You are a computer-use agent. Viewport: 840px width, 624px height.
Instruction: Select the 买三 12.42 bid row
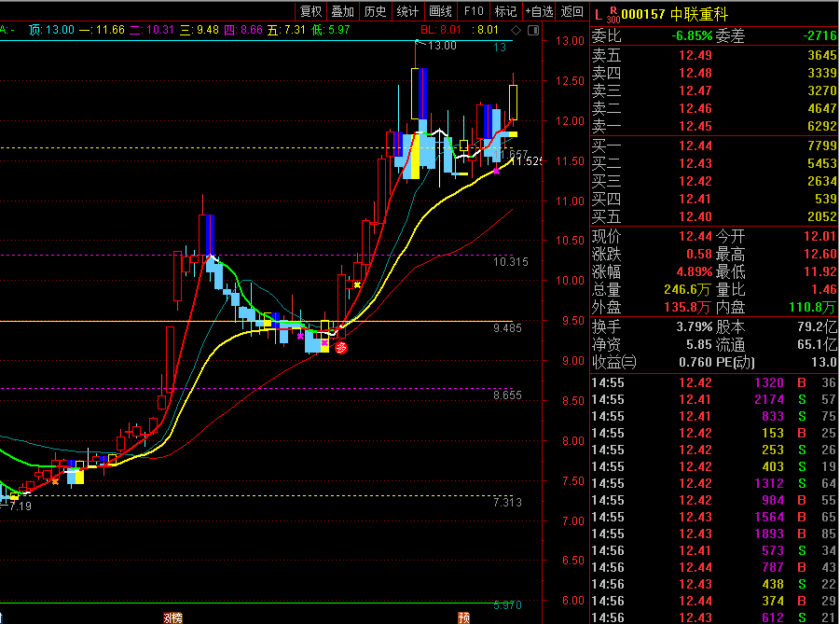pos(714,181)
